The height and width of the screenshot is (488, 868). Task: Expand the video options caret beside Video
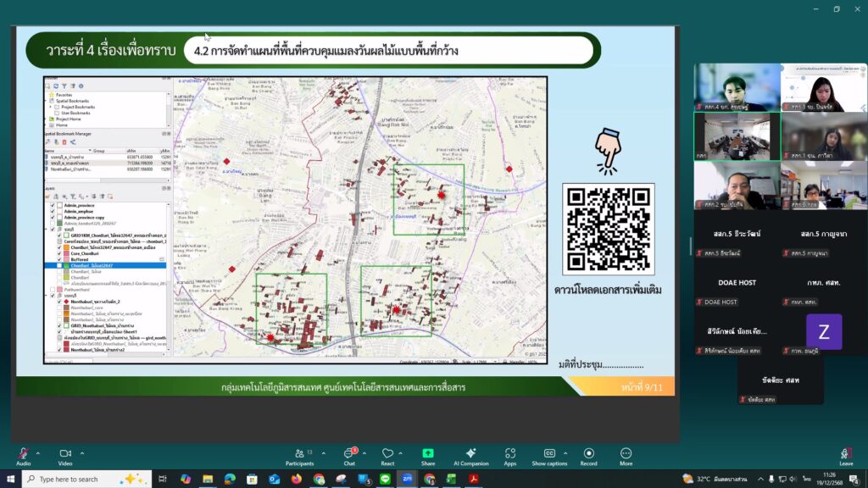pyautogui.click(x=82, y=452)
